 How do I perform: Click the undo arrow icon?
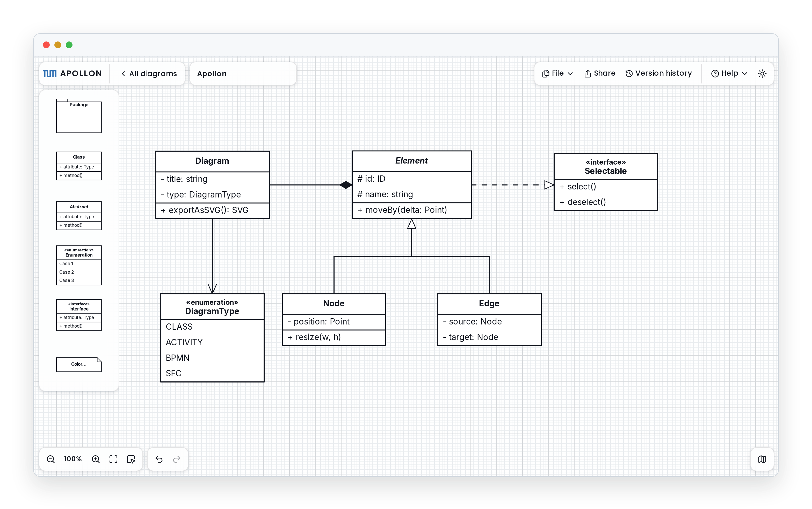tap(159, 459)
